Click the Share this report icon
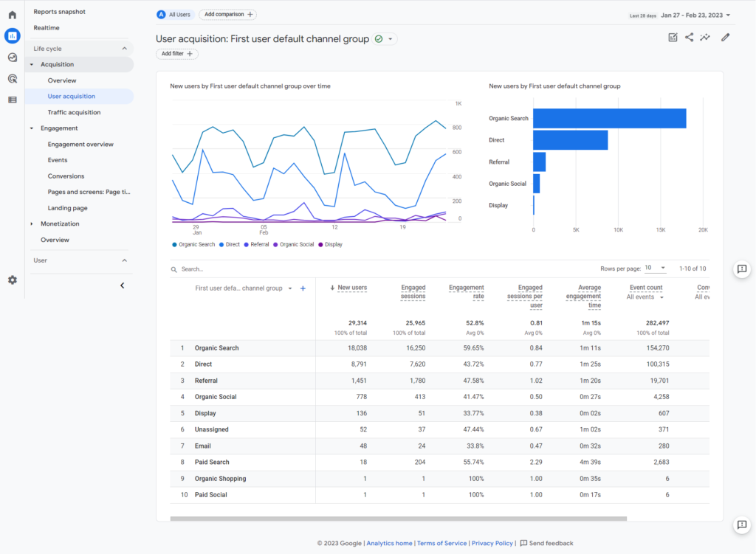The height and width of the screenshot is (554, 756). [689, 38]
